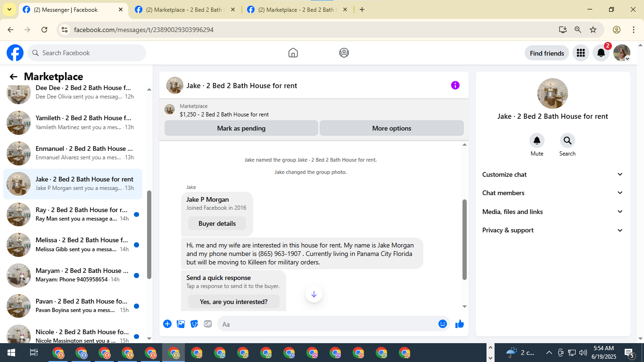Open Ray's unread conversation
Image resolution: width=644 pixels, height=362 pixels.
pos(73,214)
